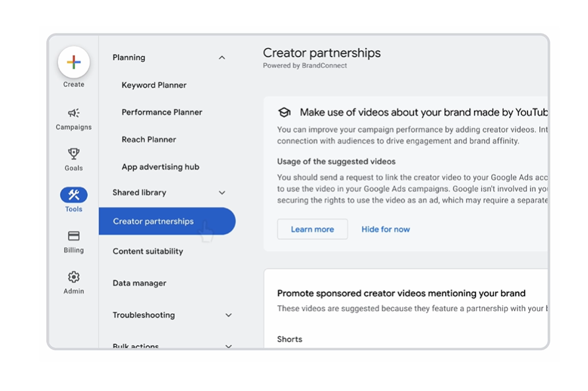Open Billing via card icon

[x=74, y=235]
